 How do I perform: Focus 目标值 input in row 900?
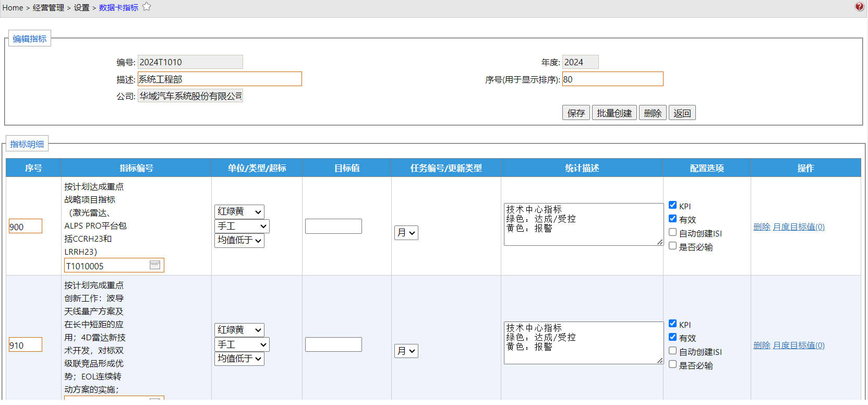pos(333,226)
